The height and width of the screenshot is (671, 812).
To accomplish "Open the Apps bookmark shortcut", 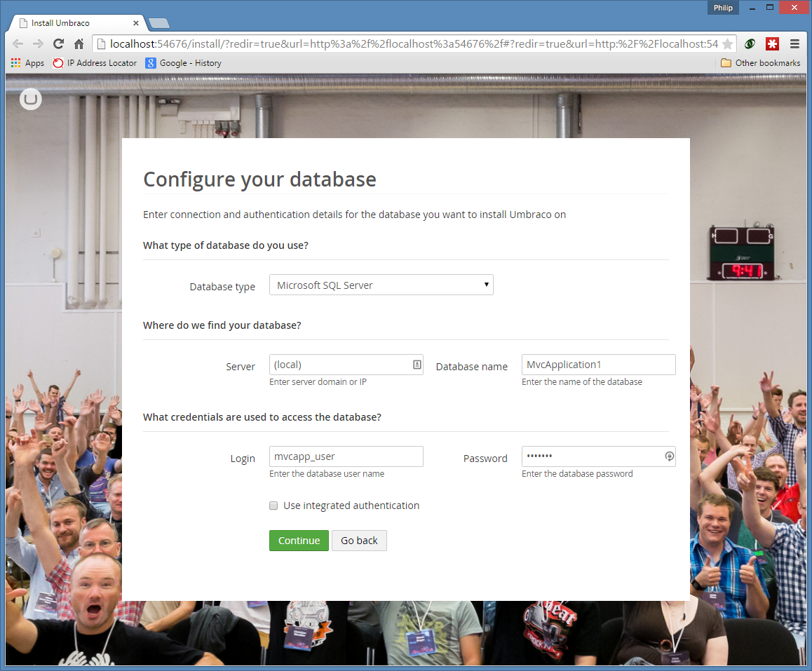I will point(28,63).
